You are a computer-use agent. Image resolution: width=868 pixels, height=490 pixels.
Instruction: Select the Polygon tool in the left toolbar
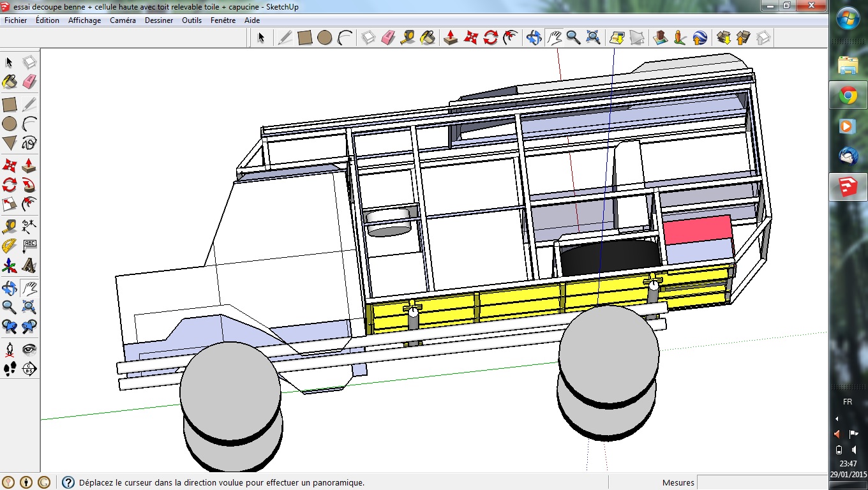tap(10, 143)
